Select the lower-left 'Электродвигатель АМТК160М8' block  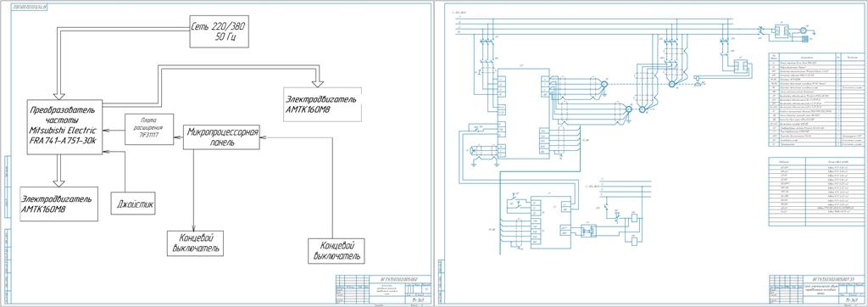point(58,204)
